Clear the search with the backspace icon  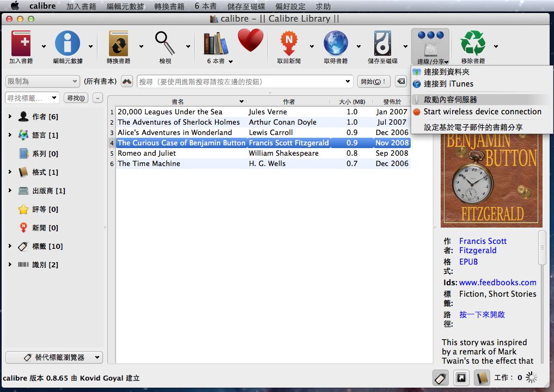point(401,82)
